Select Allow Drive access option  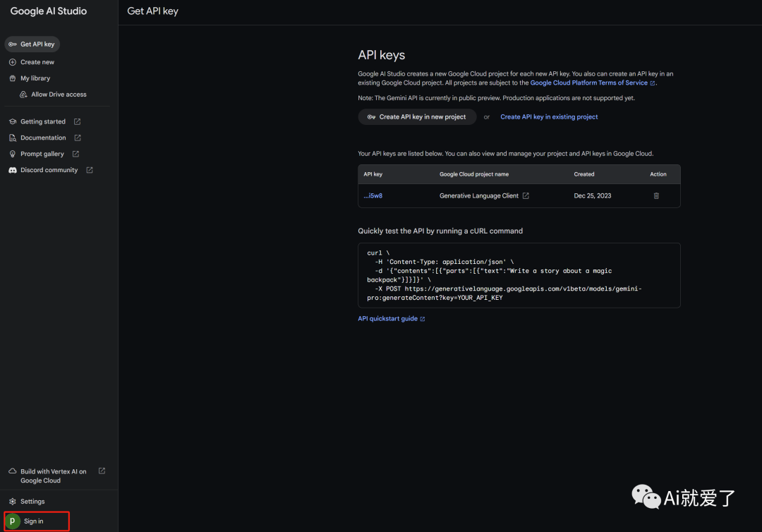pos(59,95)
